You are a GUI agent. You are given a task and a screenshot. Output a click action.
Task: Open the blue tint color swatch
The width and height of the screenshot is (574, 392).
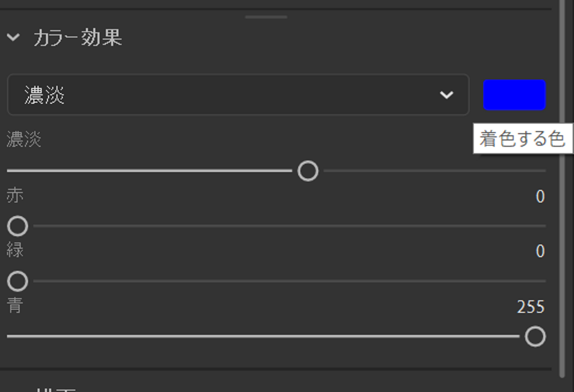click(x=514, y=95)
